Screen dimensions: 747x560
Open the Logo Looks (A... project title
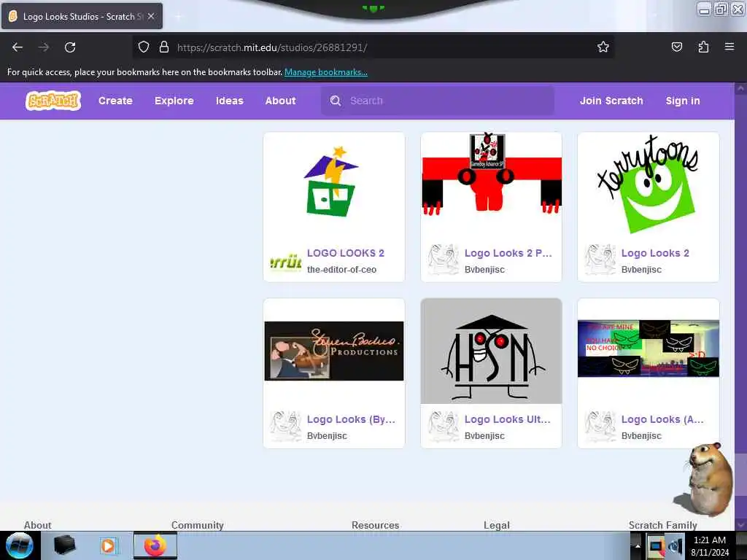(x=662, y=419)
